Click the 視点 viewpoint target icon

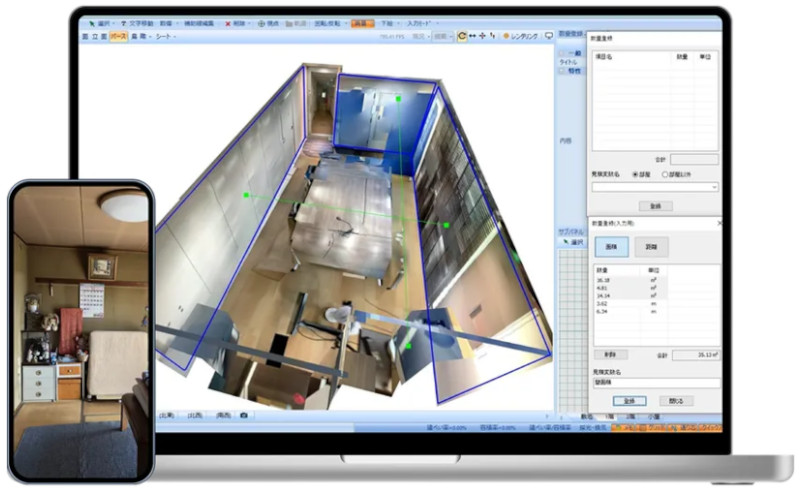(262, 22)
